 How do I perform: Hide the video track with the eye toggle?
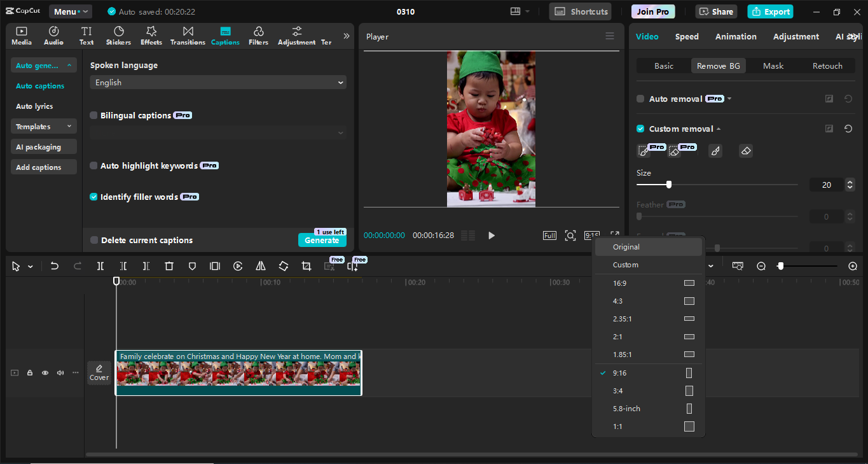(x=45, y=372)
